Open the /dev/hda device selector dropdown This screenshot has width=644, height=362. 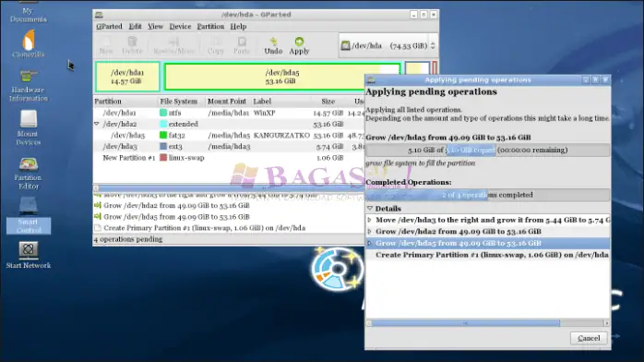(388, 45)
